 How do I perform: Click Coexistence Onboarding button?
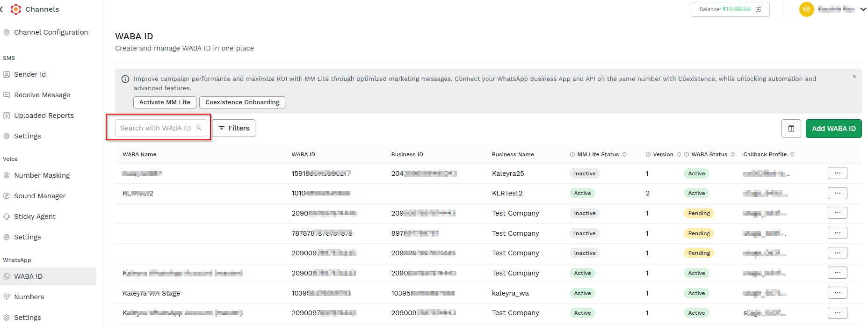point(242,102)
